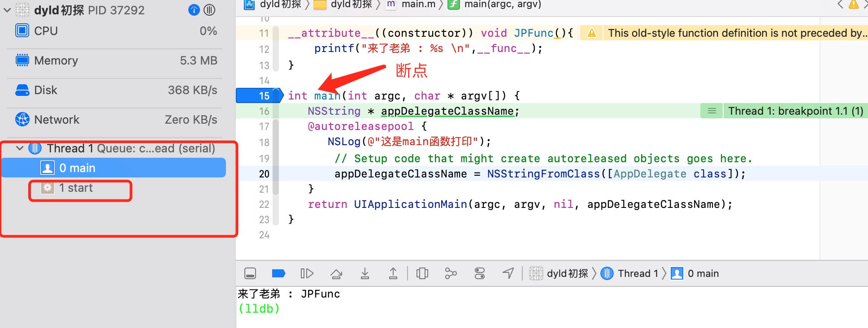Open project dyld初探 in jump bar
This screenshot has width=868, height=328.
point(273,4)
